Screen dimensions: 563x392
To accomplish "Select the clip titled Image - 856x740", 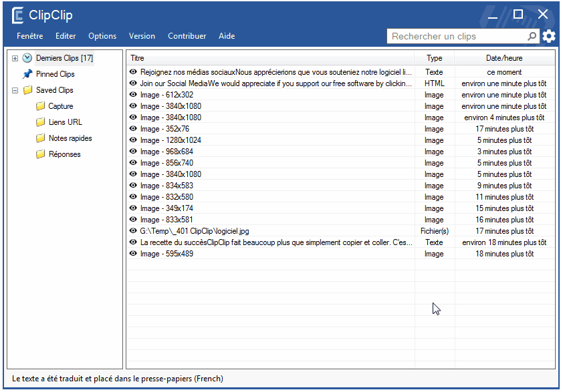I will point(167,163).
